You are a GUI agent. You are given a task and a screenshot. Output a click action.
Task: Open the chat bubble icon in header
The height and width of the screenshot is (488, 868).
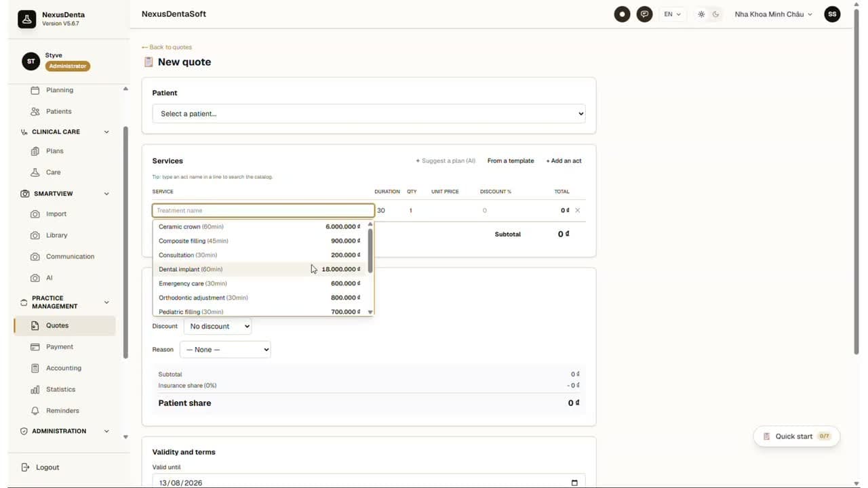645,14
